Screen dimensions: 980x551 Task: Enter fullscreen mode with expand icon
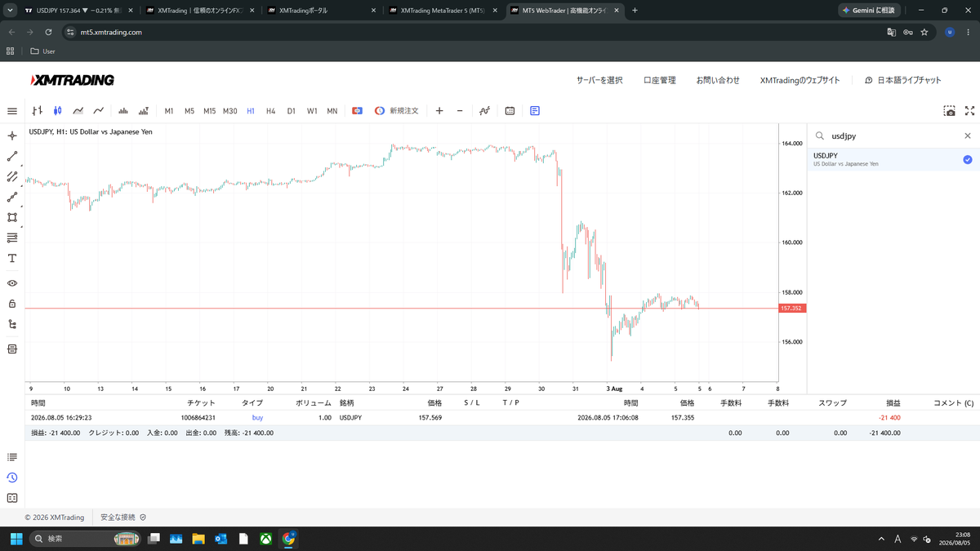tap(969, 111)
